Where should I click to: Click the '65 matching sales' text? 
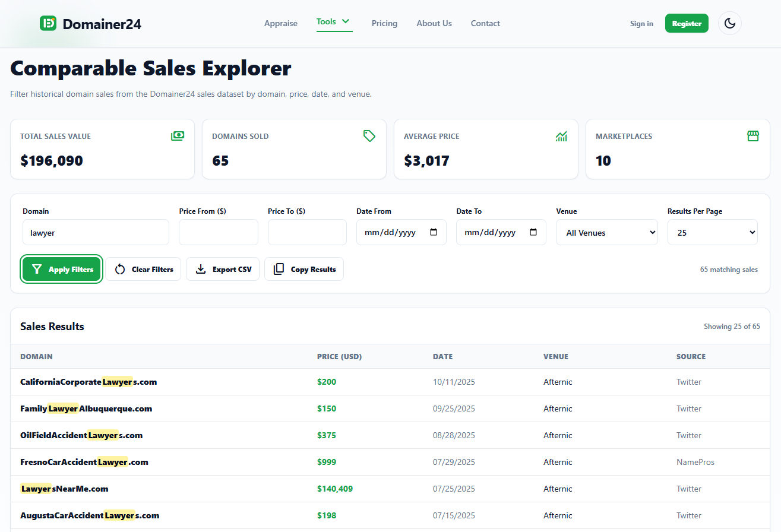point(729,270)
